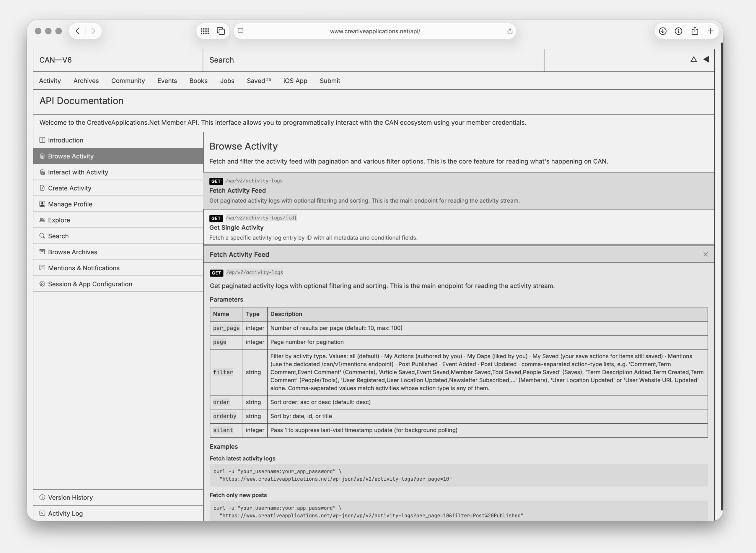Click the silent parameter name cell
This screenshot has height=553, width=756.
click(226, 430)
